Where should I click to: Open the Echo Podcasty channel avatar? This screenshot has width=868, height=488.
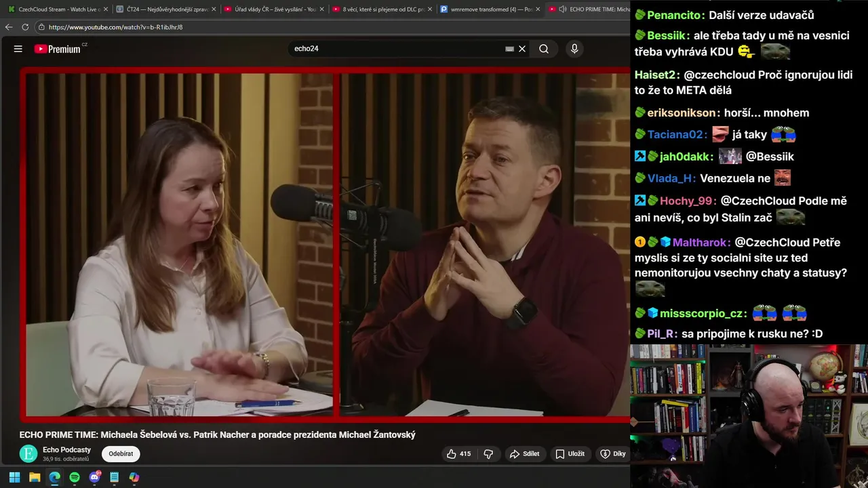(28, 454)
